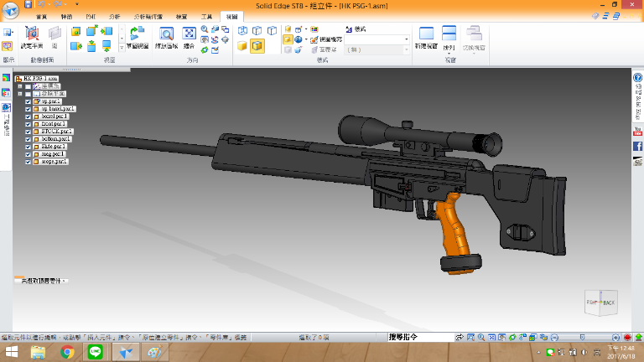The image size is (644, 362).
Task: Select the 設定平面 (set plane) tool
Action: click(32, 38)
